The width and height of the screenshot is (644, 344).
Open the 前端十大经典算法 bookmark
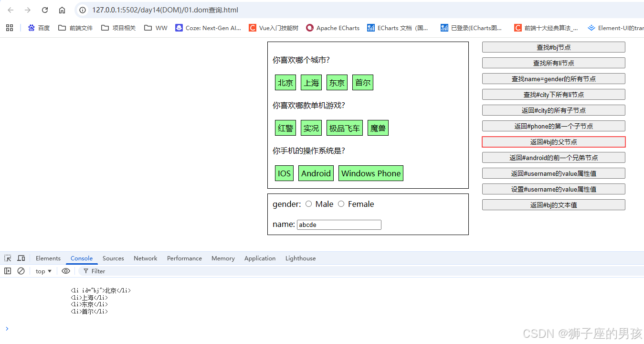tap(546, 28)
